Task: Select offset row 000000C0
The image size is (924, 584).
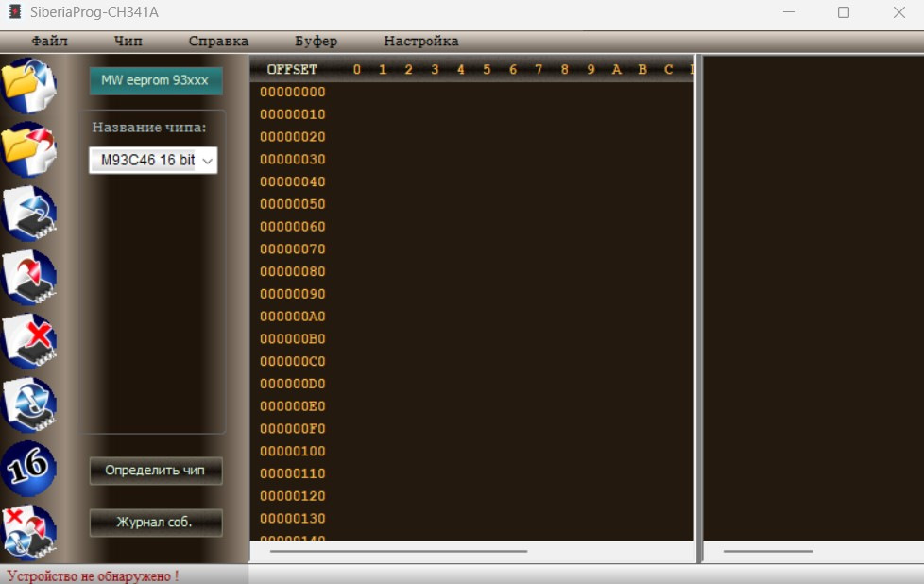Action: [292, 361]
